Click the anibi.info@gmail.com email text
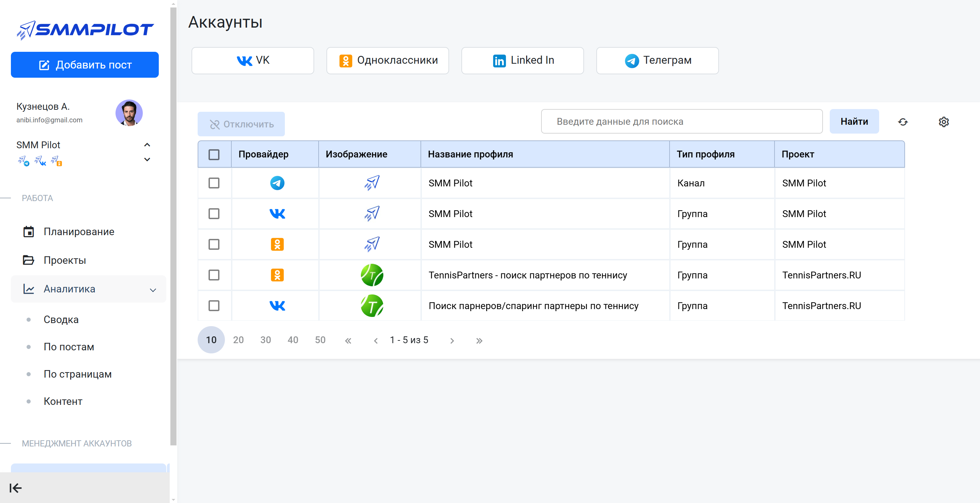This screenshot has height=503, width=980. coord(49,120)
